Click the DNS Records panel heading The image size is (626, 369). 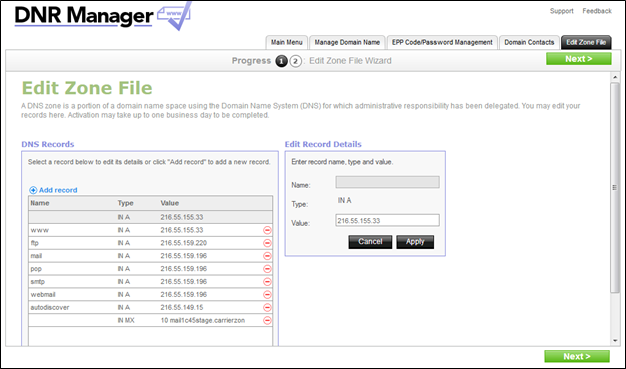click(48, 144)
